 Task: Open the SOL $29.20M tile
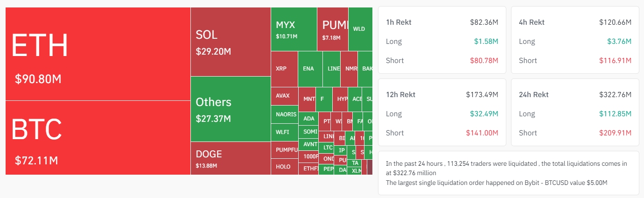pos(231,42)
